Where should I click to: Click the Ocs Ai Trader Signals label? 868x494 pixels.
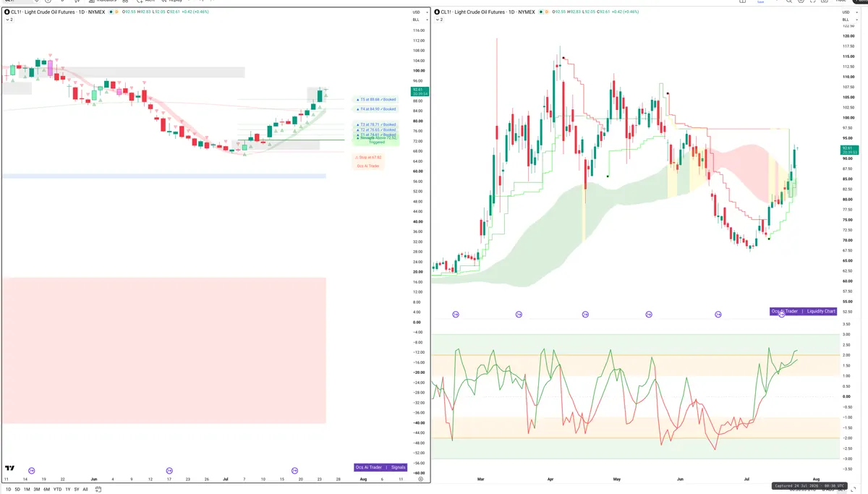(380, 468)
